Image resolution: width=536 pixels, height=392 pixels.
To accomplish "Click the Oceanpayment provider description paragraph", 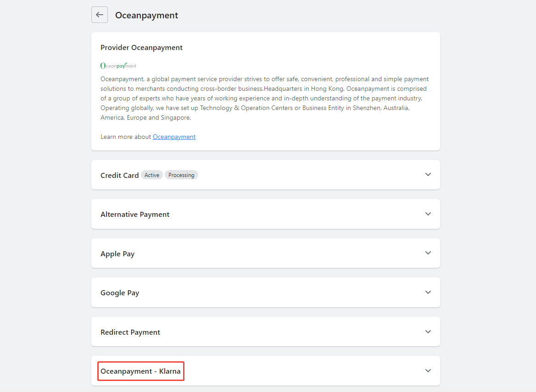I will [x=265, y=98].
